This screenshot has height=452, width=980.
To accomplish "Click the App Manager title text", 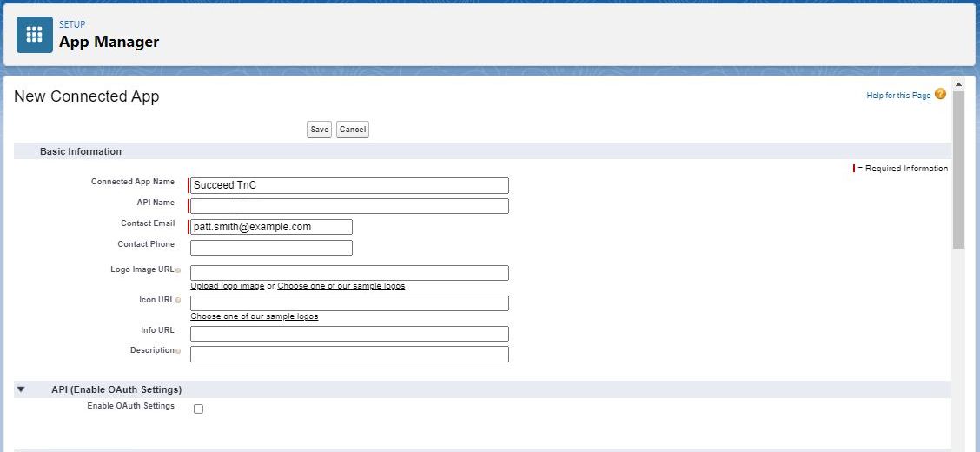I will (109, 42).
